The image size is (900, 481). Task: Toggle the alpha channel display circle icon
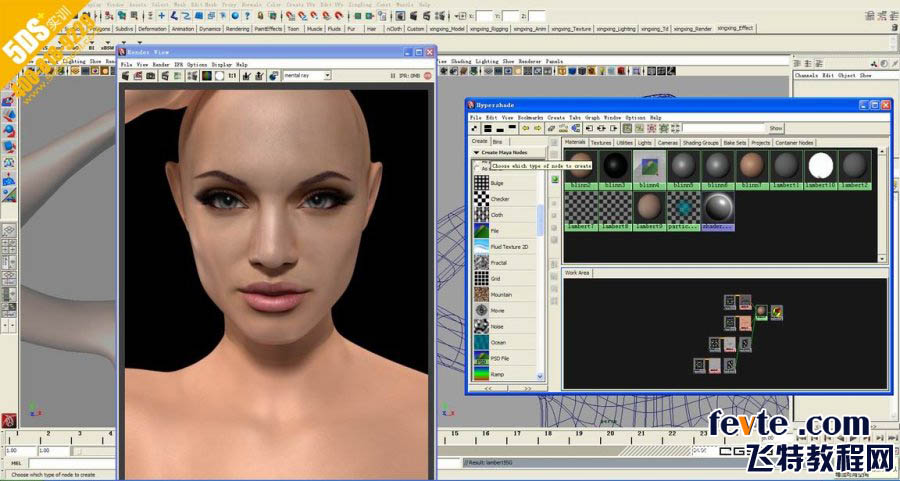pos(219,75)
